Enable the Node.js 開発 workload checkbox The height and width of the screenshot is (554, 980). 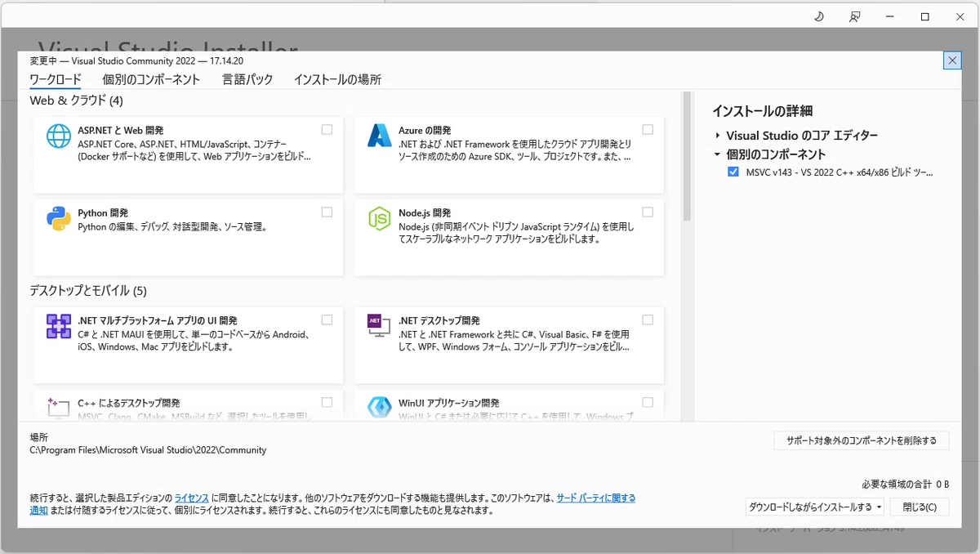(648, 212)
